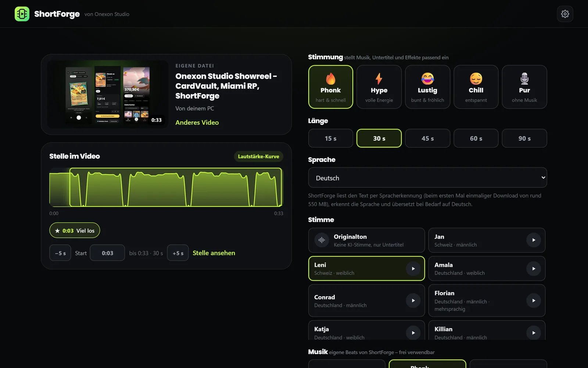588x368 pixels.
Task: Click the 0:33 waveform end time label
Action: tap(279, 213)
